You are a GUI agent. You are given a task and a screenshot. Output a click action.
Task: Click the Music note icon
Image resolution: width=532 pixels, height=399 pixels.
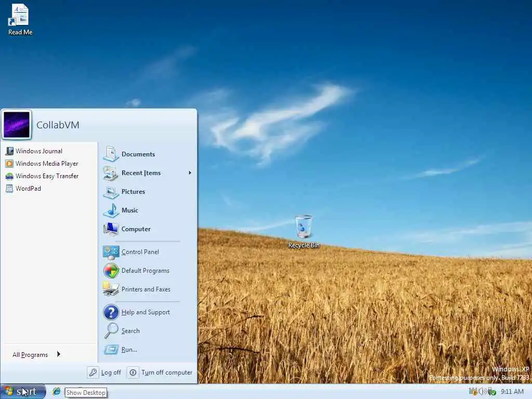click(111, 210)
